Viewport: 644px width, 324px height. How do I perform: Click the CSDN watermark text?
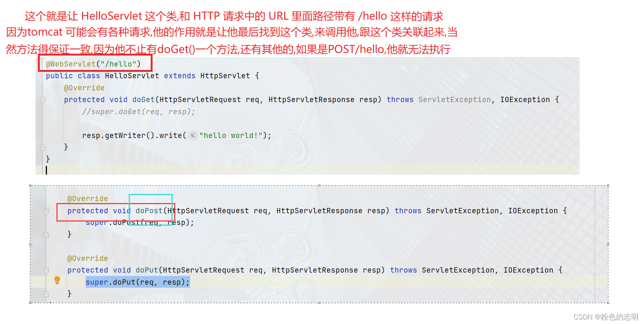tap(606, 317)
